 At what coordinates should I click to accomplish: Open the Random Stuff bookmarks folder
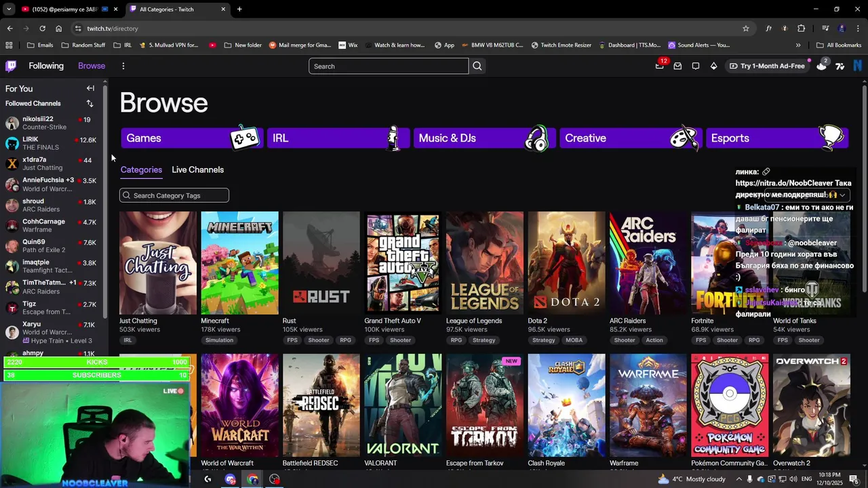click(83, 45)
